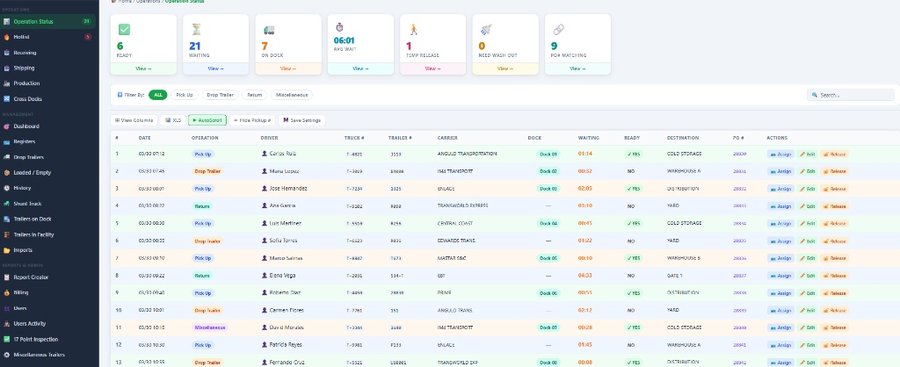This screenshot has height=367, width=900.
Task: Click the driver name Elena Vega
Action: tap(282, 276)
